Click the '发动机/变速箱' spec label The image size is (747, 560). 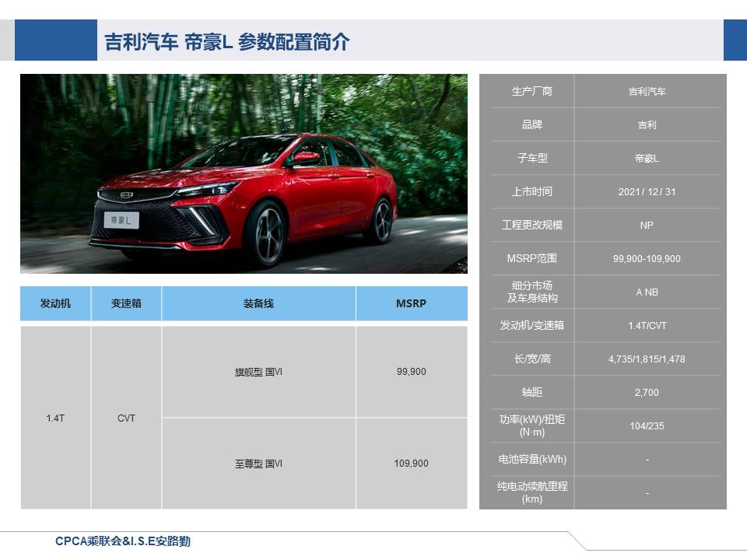click(x=532, y=325)
